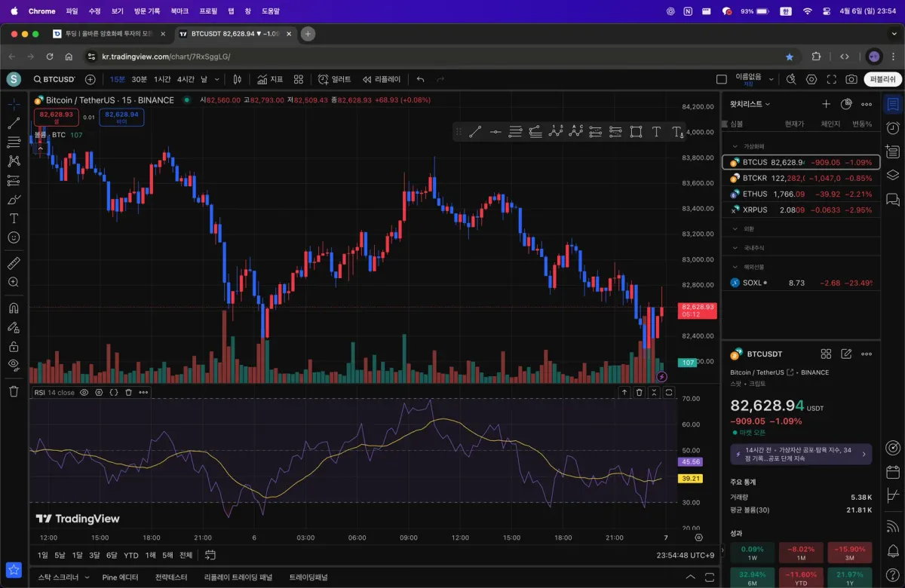The width and height of the screenshot is (905, 588).
Task: Click the 퍼블리쉬 publish button
Action: (882, 79)
